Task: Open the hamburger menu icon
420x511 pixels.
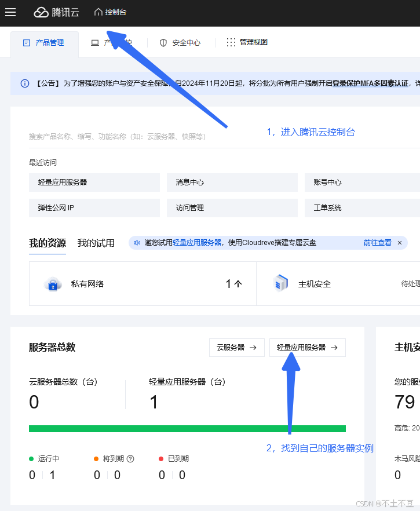Action: [x=10, y=12]
